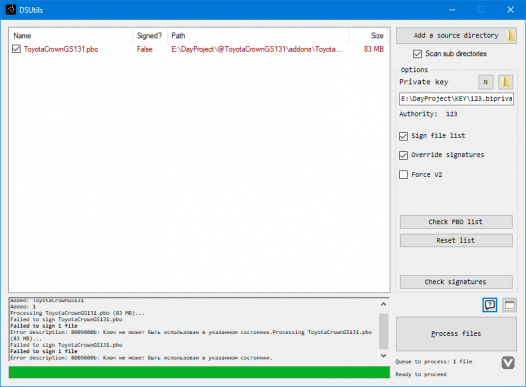
Task: Click Reset list button
Action: click(456, 240)
